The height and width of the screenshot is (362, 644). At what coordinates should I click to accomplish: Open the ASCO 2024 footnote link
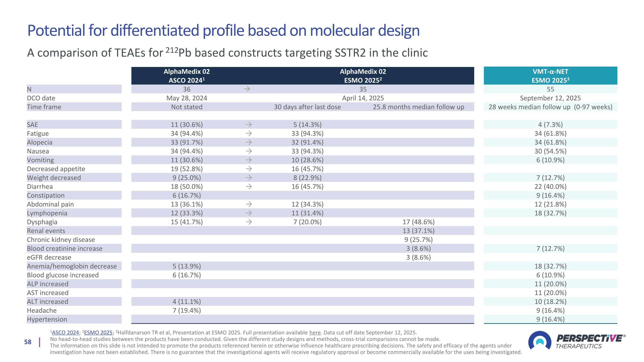tap(65, 333)
